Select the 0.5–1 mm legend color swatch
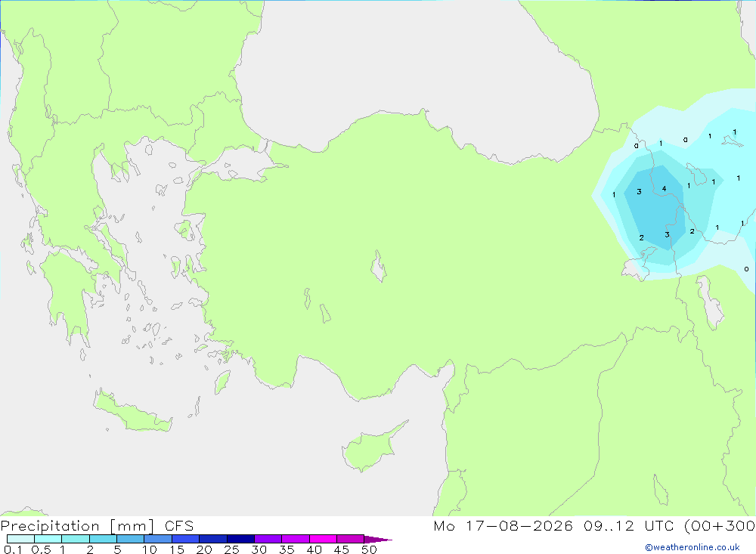This screenshot has height=554, width=756. (x=48, y=539)
